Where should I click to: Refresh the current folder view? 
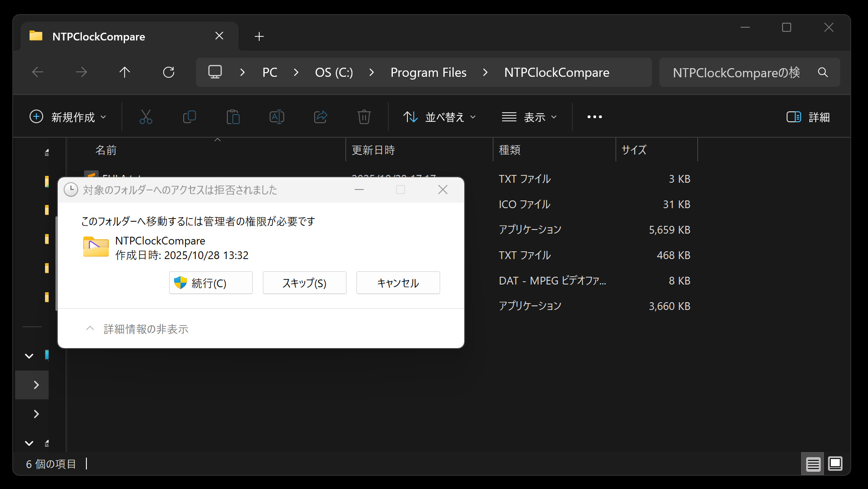(x=169, y=72)
